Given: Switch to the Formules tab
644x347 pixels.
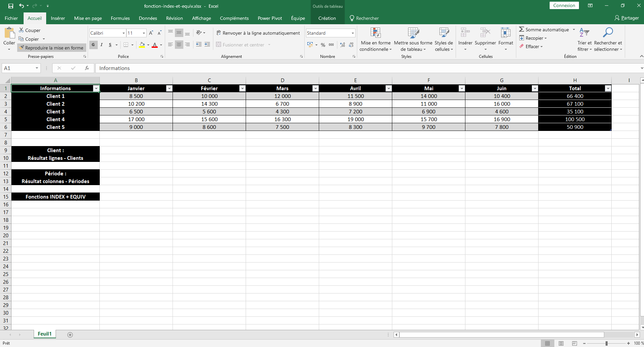Looking at the screenshot, I should 120,18.
